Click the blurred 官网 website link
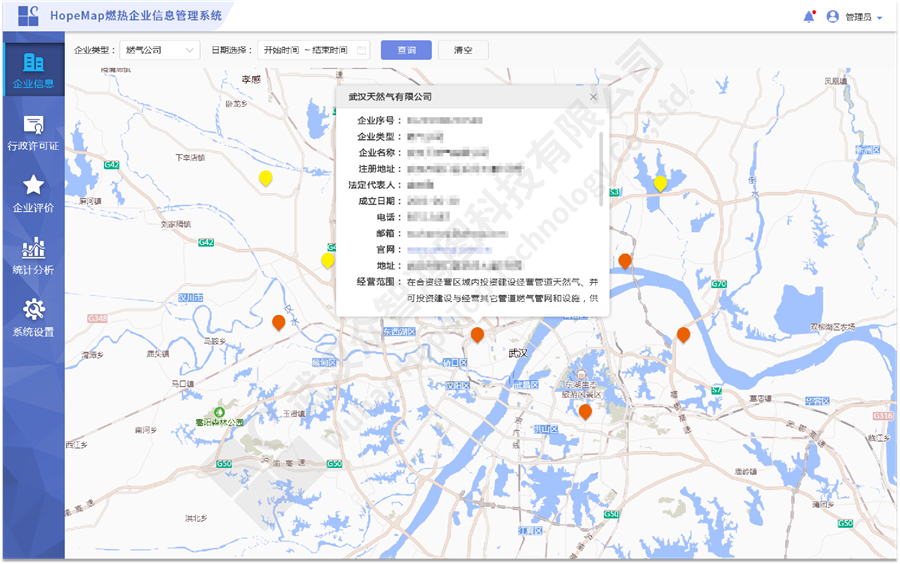This screenshot has height=564, width=900. [449, 250]
